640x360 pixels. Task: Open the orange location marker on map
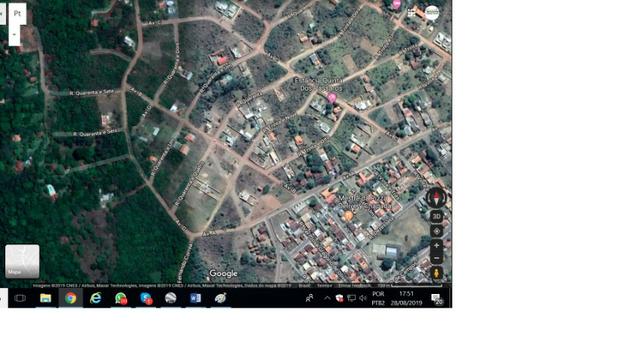click(x=348, y=216)
